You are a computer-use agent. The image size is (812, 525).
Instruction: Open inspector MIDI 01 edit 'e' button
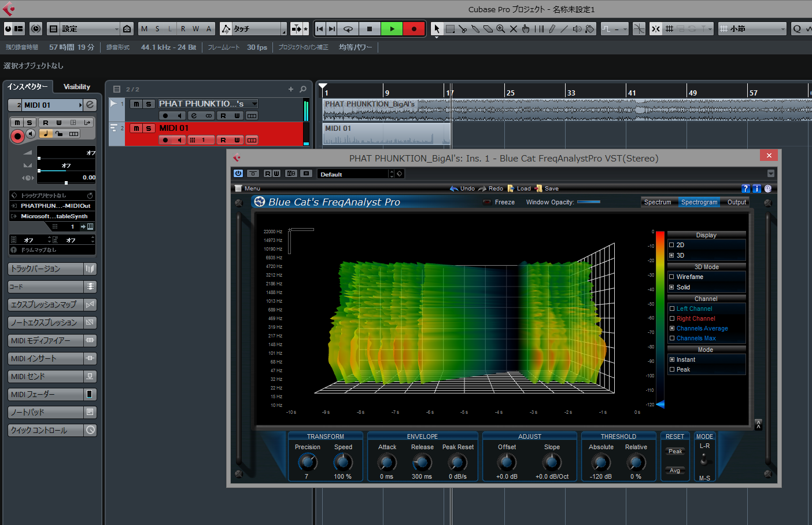(x=90, y=105)
